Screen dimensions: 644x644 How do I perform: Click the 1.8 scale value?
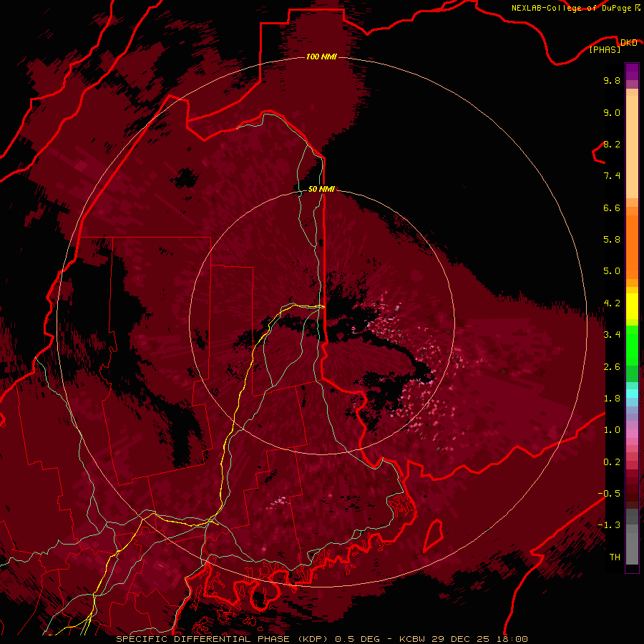612,399
